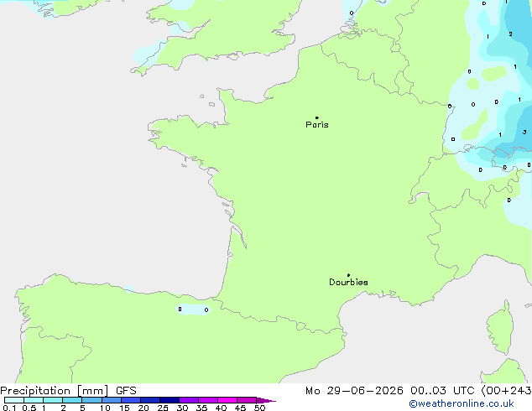Pick the 30–35 mm purple legend swatch
The image size is (532, 411).
pyautogui.click(x=189, y=400)
